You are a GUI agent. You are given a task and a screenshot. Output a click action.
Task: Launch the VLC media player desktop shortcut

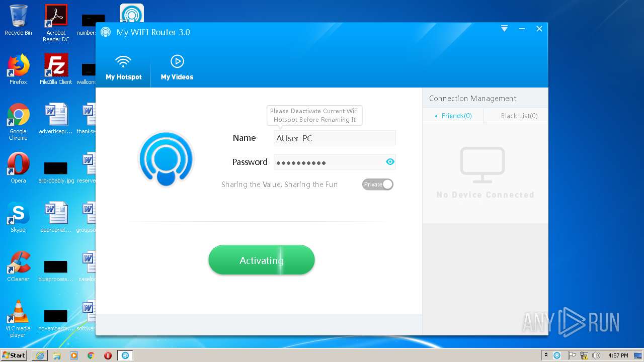(x=18, y=319)
